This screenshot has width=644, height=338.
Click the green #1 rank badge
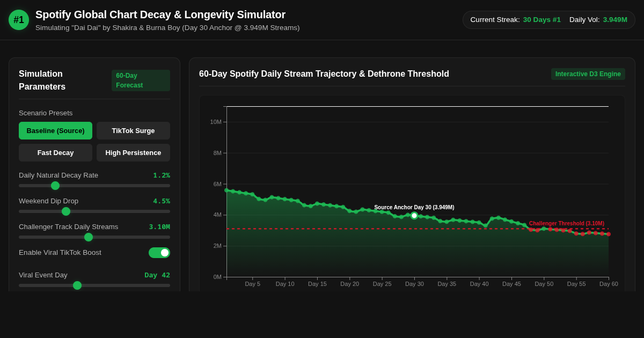19,20
